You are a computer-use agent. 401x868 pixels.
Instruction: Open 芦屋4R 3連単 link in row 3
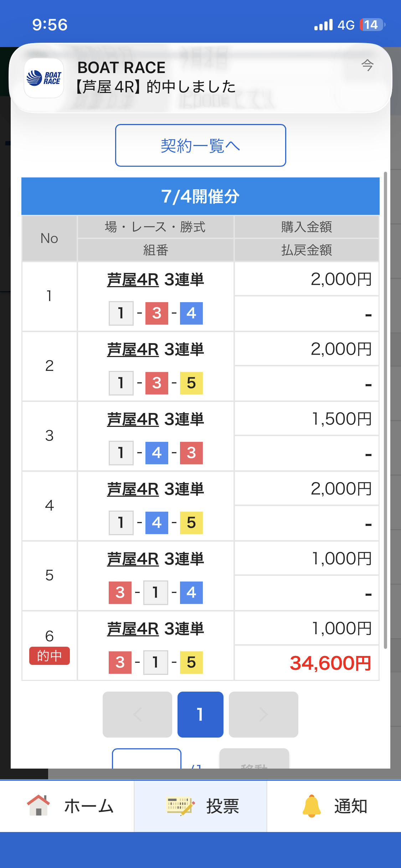tap(155, 419)
